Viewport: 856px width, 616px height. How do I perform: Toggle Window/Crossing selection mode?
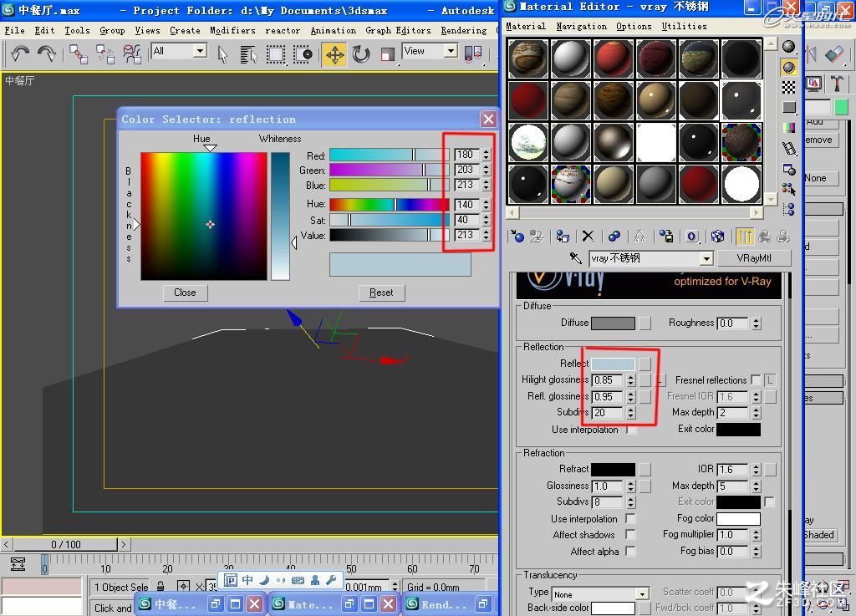coord(303,54)
